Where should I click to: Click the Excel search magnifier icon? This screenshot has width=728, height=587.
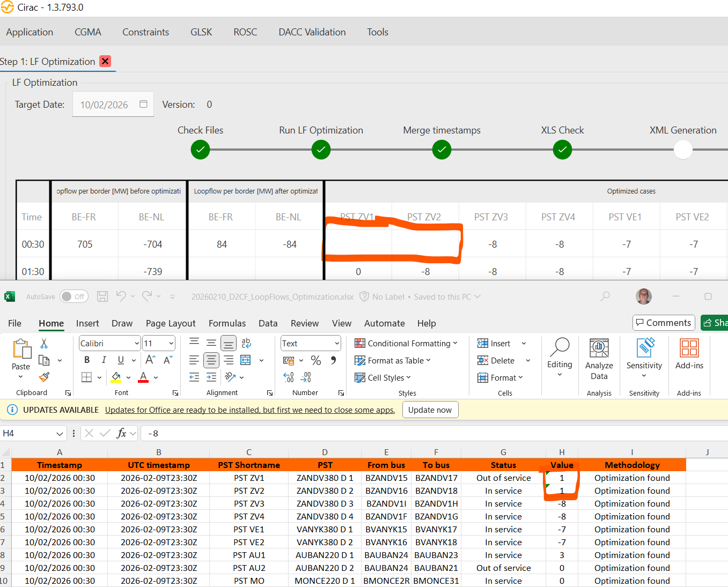605,296
